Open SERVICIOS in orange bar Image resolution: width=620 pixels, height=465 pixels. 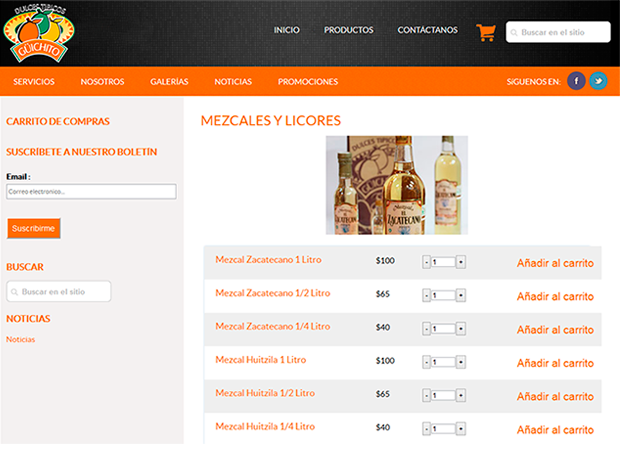point(34,82)
